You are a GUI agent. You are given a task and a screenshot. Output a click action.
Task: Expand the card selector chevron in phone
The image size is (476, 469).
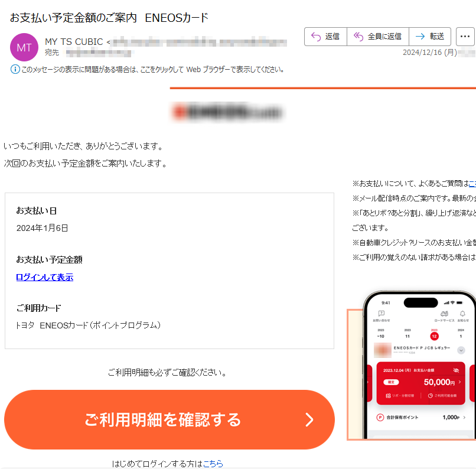tap(461, 350)
